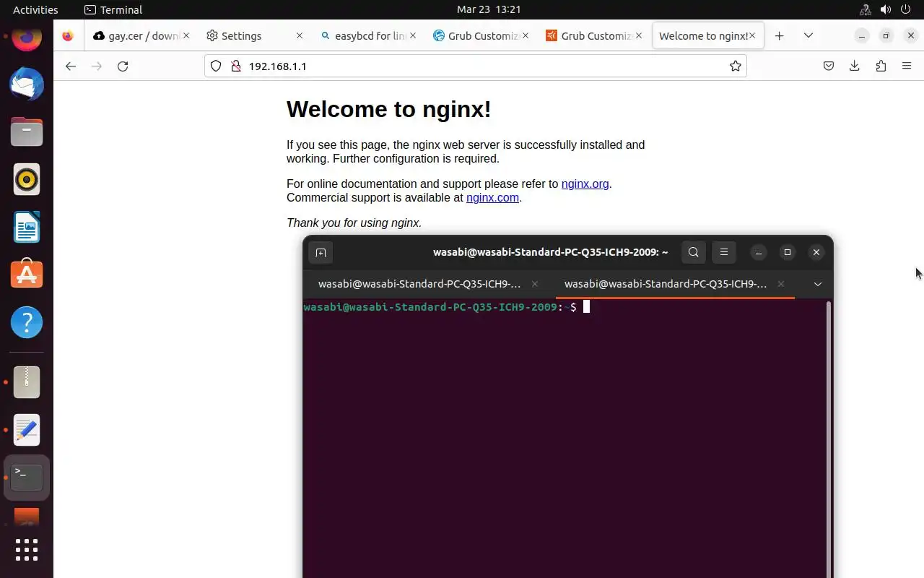Reload the nginx page
The width and height of the screenshot is (924, 578).
[123, 66]
